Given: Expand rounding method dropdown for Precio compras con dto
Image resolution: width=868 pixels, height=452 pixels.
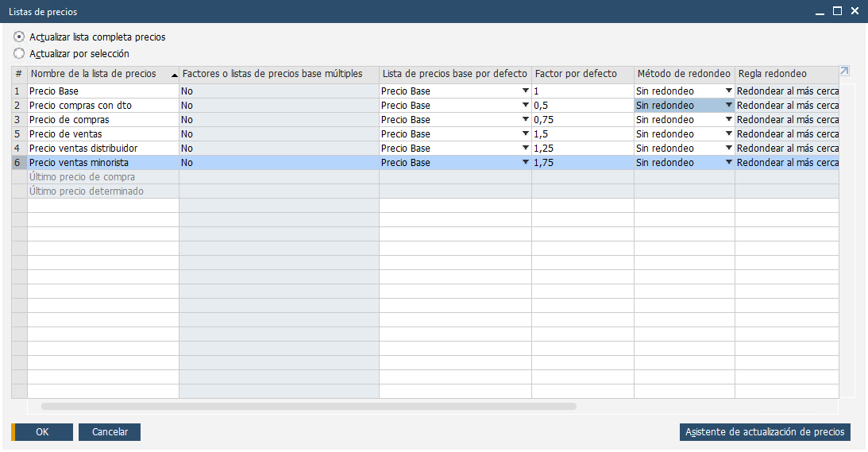Looking at the screenshot, I should (728, 106).
